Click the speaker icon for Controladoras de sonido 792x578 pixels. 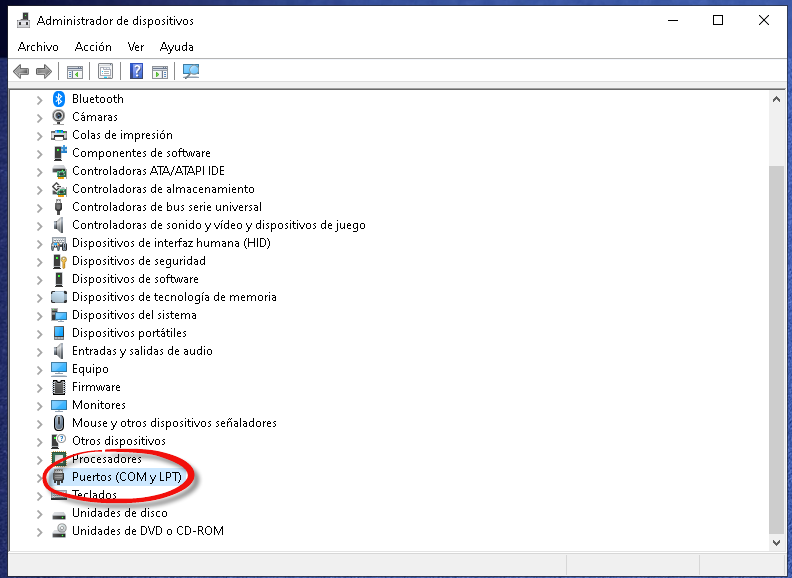click(x=59, y=225)
